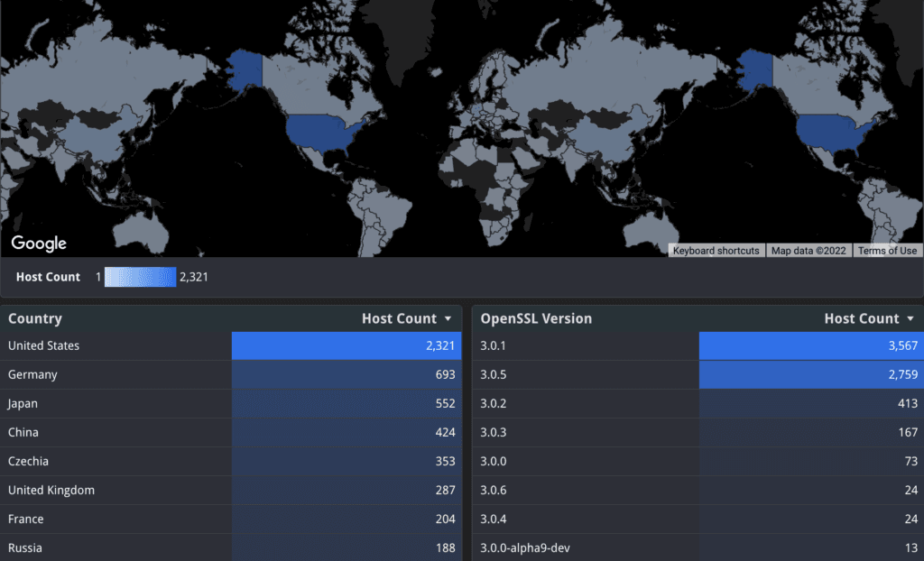Screen dimensions: 924x561
Task: Sort by the Country column header
Action: point(34,317)
